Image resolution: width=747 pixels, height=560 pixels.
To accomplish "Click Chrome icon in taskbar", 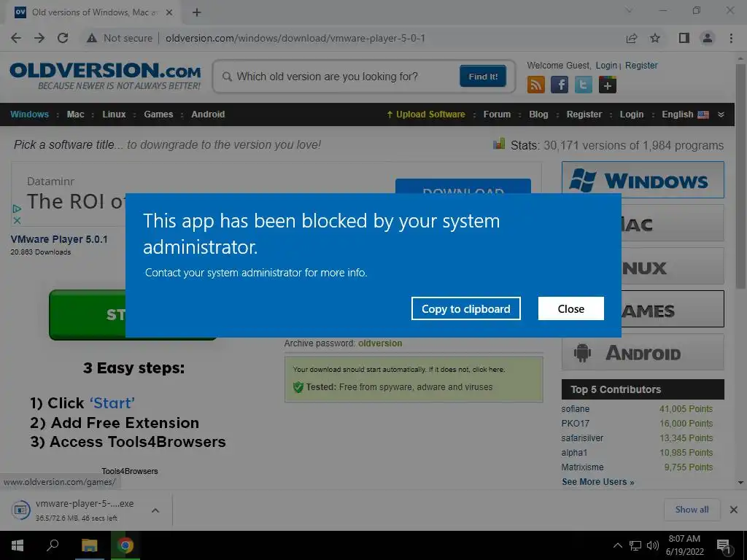I will pos(125,545).
